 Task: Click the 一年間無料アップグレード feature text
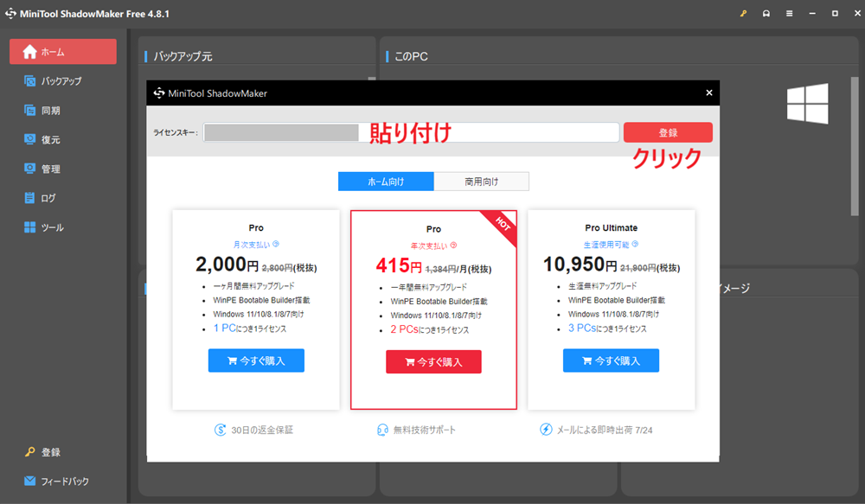(429, 287)
